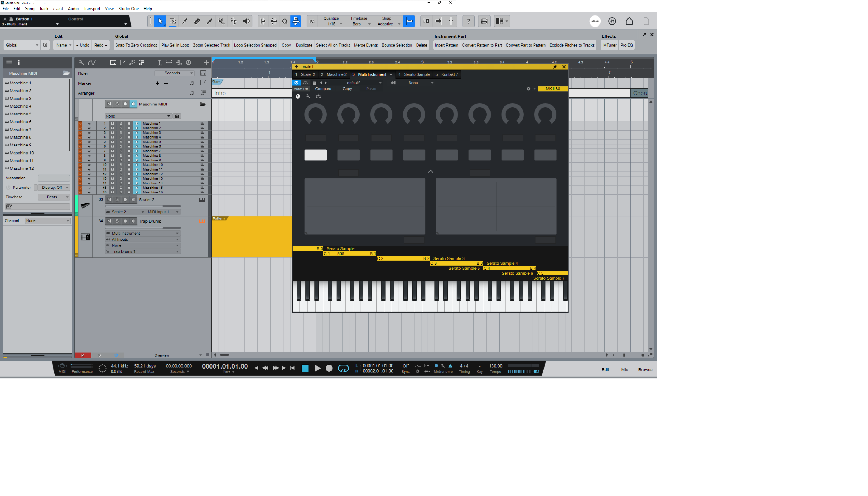
Task: Select the Bend tool
Action: point(234,21)
